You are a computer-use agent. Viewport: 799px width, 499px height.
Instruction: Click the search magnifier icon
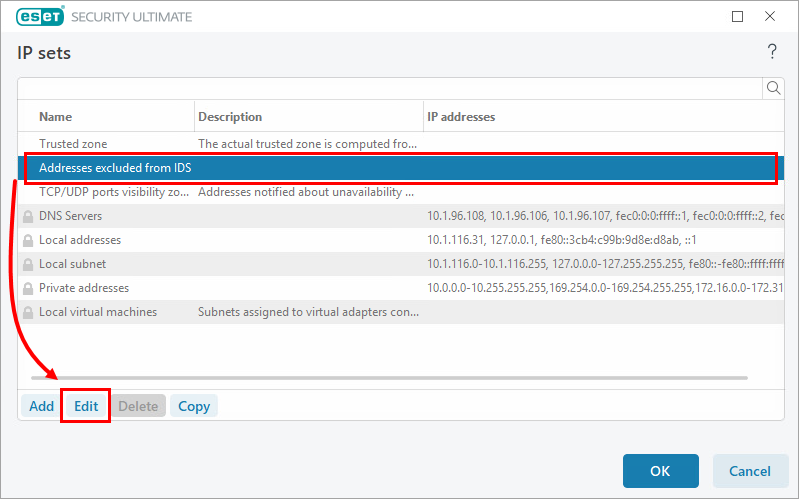coord(773,88)
